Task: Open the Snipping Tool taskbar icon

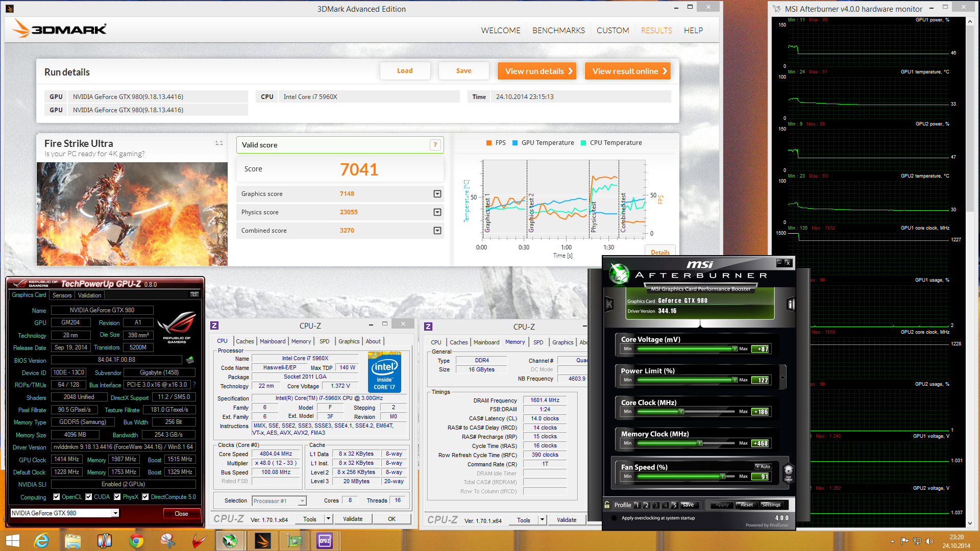Action: coord(168,541)
